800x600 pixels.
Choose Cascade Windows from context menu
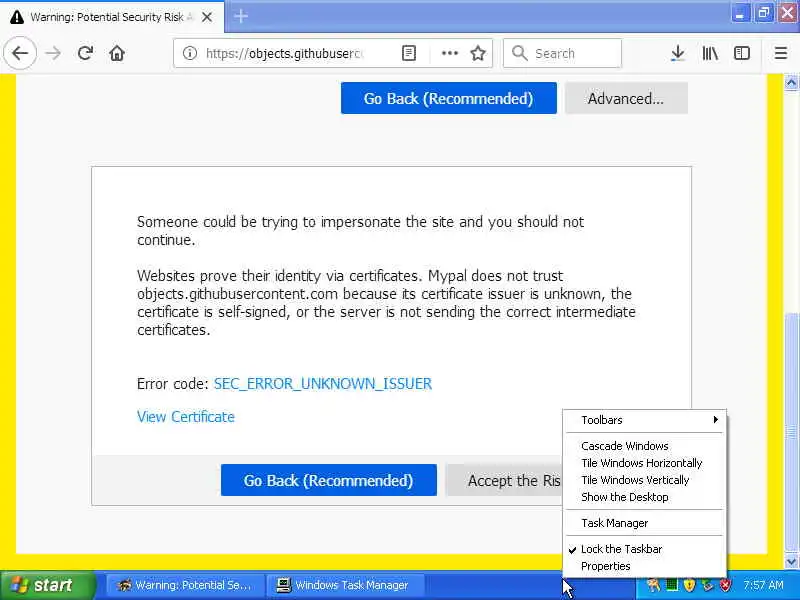pyautogui.click(x=644, y=446)
